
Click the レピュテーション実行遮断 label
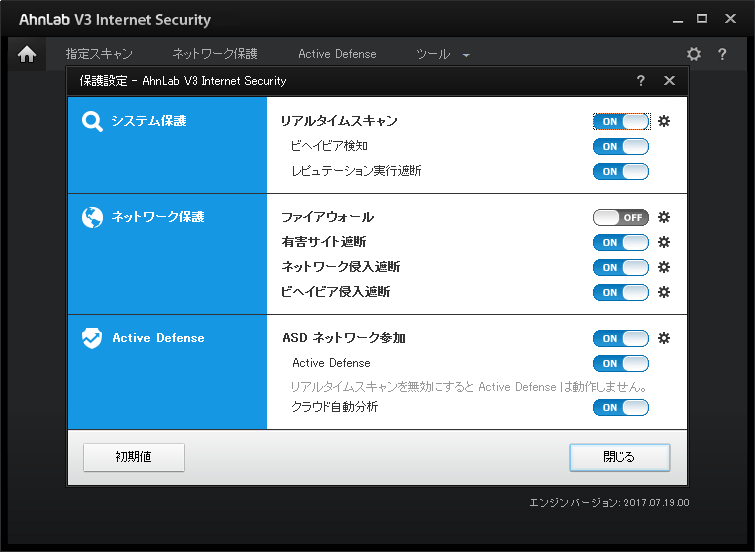(356, 171)
